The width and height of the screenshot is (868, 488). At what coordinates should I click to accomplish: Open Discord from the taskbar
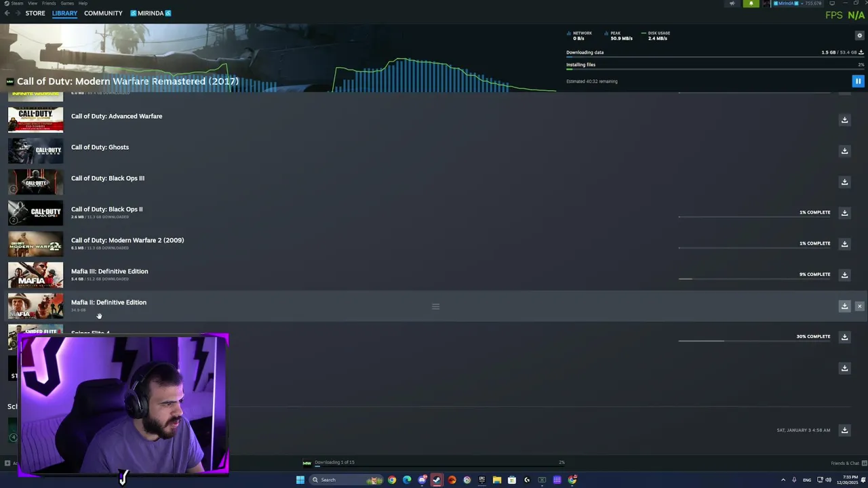click(x=422, y=480)
